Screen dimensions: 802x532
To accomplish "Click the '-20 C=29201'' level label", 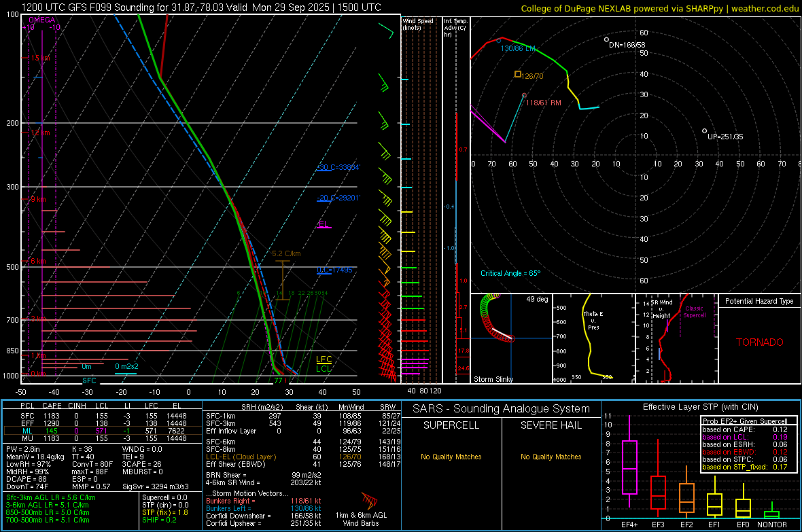I will coord(338,198).
